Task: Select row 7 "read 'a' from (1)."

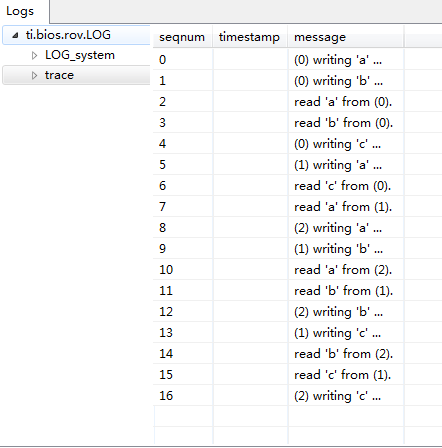Action: click(x=298, y=207)
